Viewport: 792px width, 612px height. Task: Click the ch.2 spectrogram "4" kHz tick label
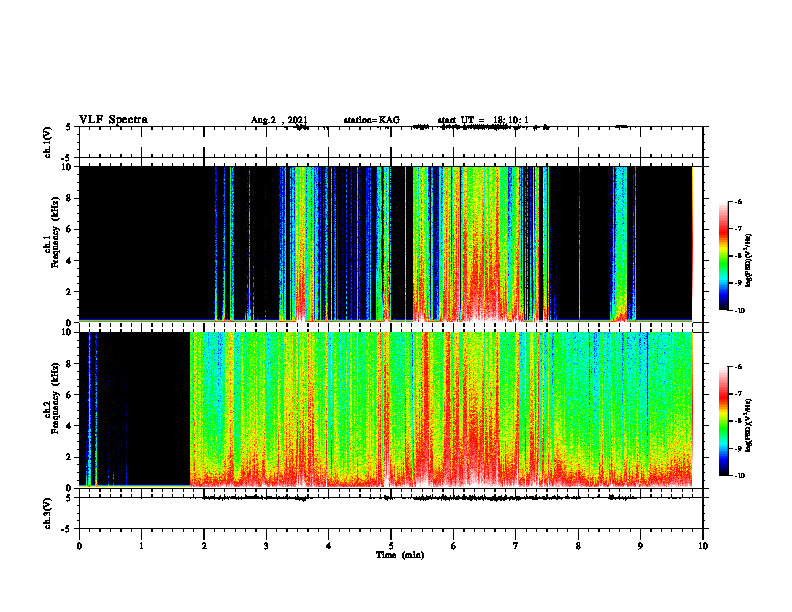[x=70, y=426]
